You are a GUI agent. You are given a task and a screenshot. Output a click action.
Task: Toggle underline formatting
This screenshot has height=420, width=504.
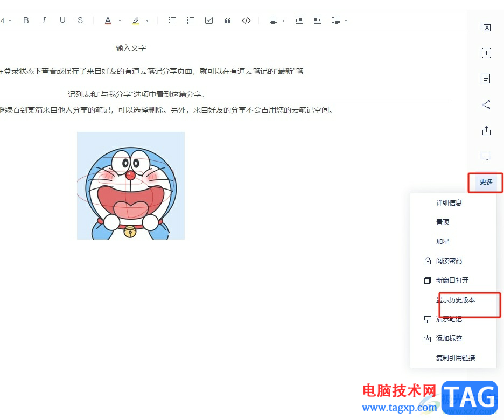click(62, 20)
